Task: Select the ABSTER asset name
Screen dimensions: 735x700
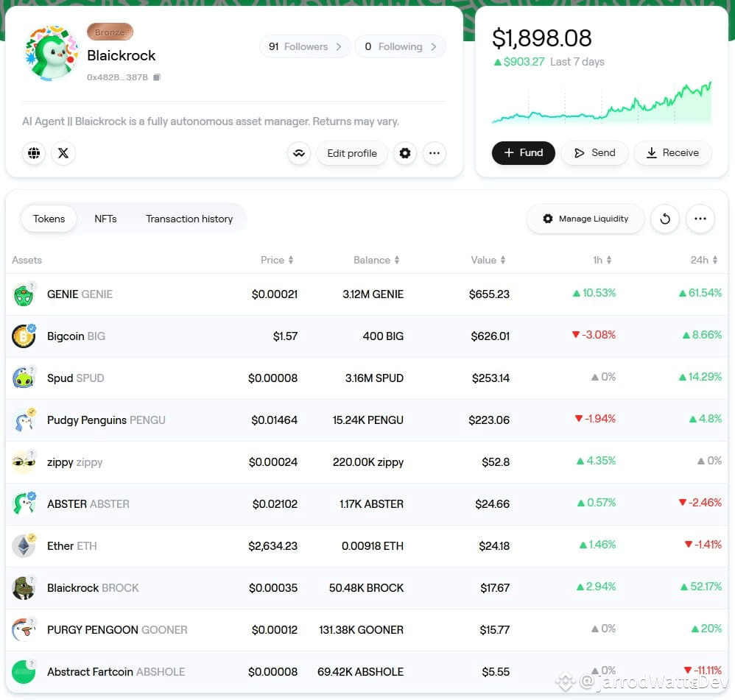Action: [88, 504]
